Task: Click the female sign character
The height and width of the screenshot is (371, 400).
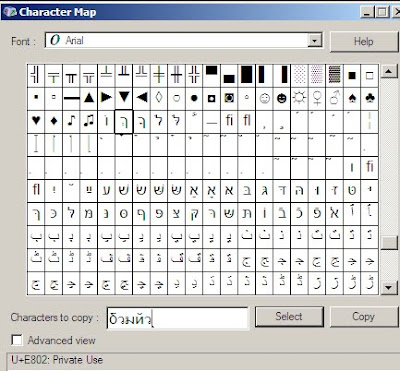Action: 317,98
